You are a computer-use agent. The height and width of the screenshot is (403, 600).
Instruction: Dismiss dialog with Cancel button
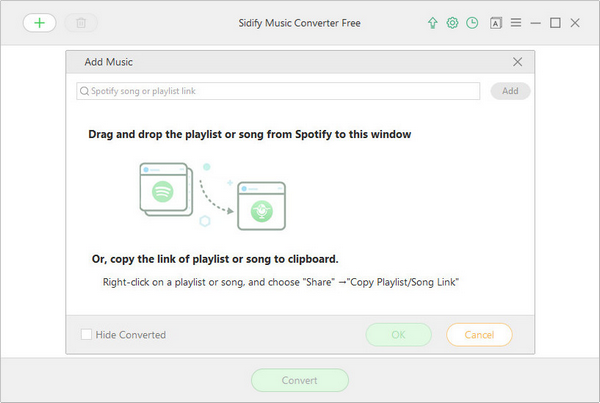(479, 335)
